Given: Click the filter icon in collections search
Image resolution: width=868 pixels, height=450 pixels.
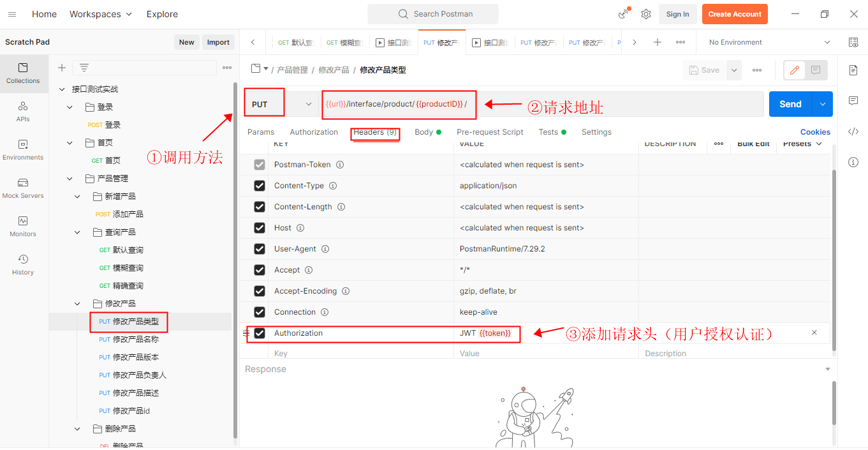Looking at the screenshot, I should pos(84,68).
